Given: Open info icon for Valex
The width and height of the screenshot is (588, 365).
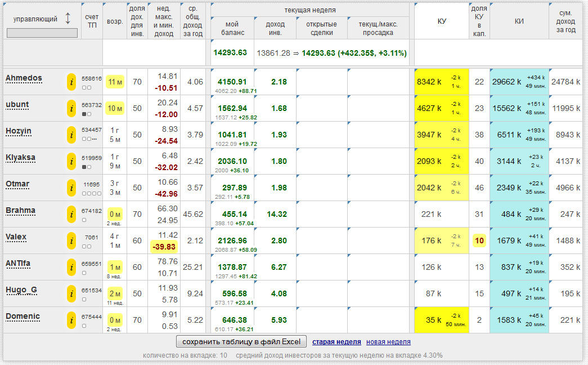Looking at the screenshot, I should tap(71, 241).
